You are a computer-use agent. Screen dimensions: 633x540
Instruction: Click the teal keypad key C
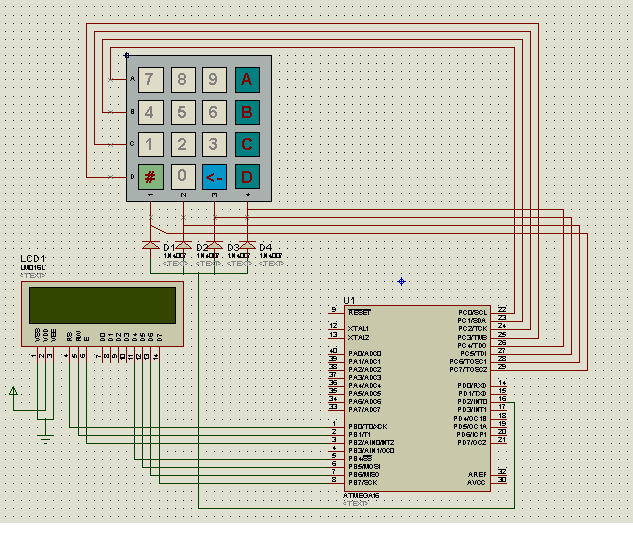point(247,144)
